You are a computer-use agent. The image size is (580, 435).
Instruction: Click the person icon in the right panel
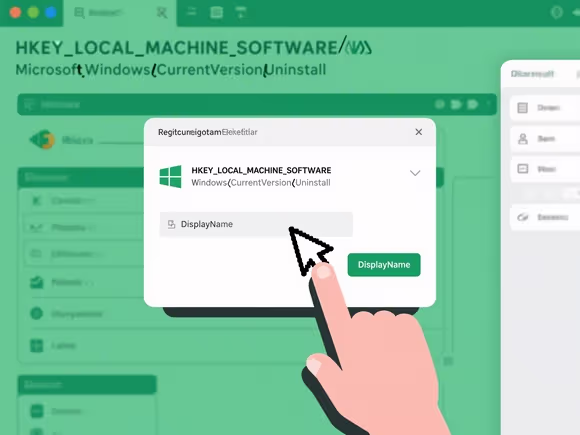[x=523, y=139]
